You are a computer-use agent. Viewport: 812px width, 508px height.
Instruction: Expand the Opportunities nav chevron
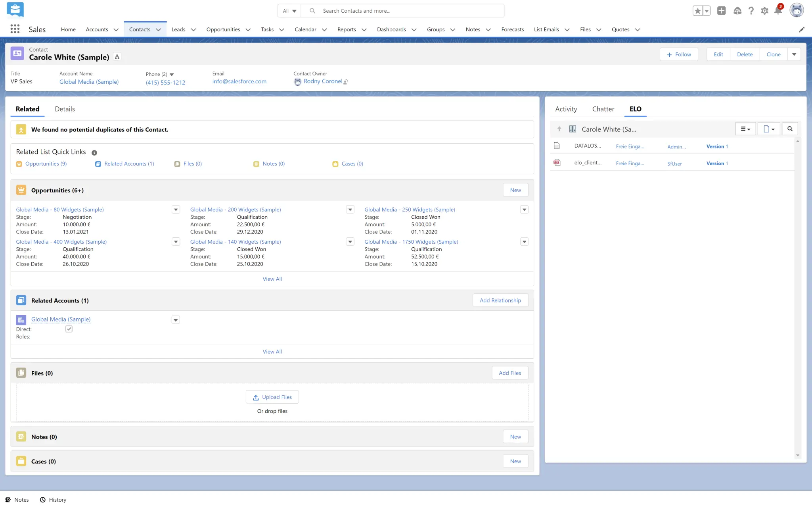pos(248,30)
